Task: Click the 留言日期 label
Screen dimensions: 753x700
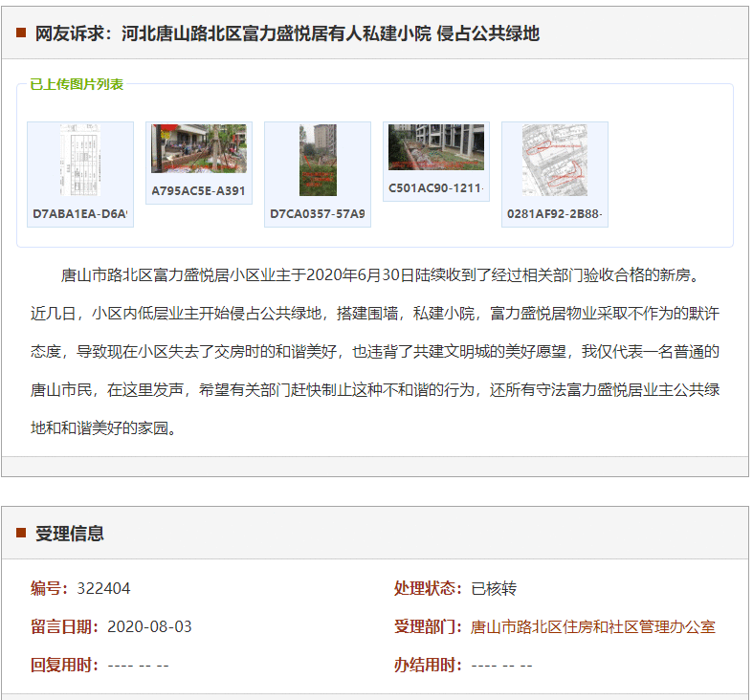Action: (64, 627)
